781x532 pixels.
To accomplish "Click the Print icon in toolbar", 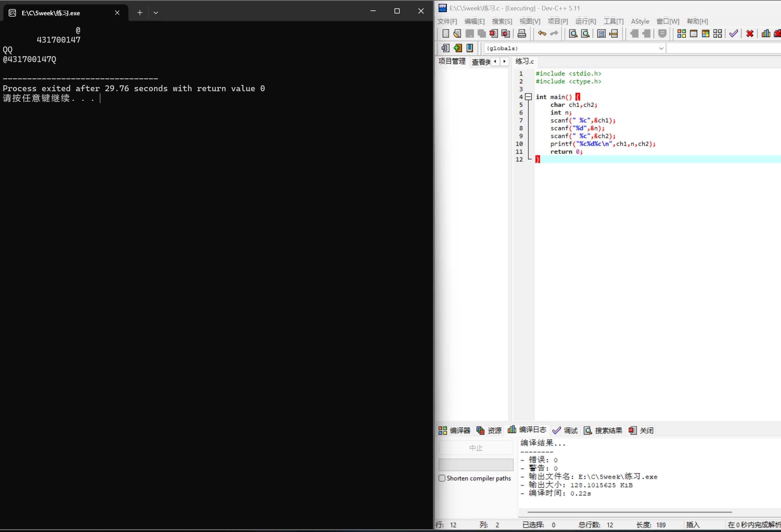I will click(521, 34).
